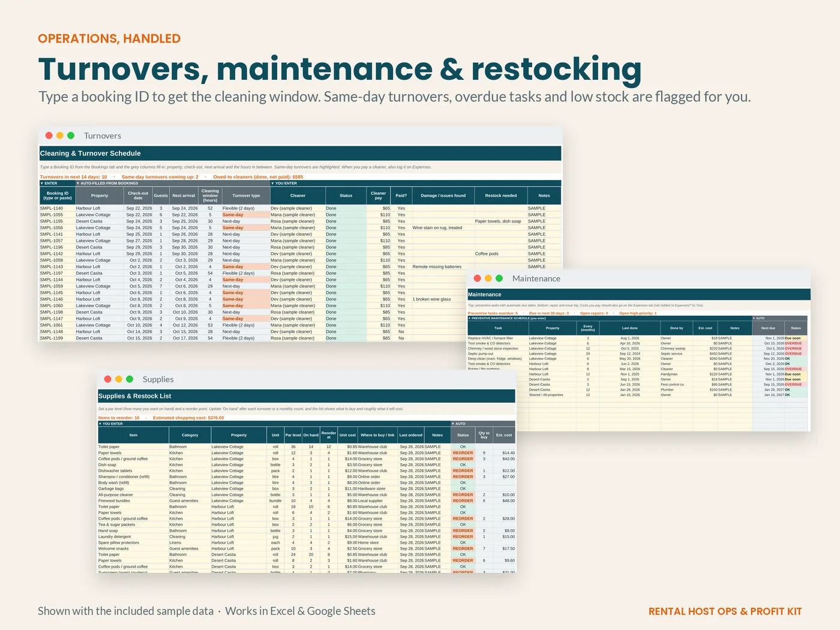
Task: Minimize the Maintenance window with its yellow dot
Action: click(x=488, y=278)
